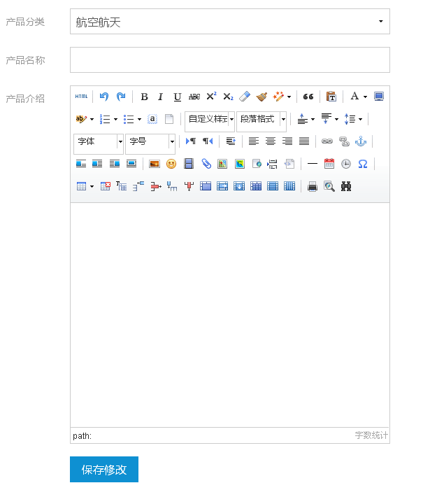Toggle underline formatting
Image resolution: width=430 pixels, height=504 pixels.
pyautogui.click(x=177, y=97)
